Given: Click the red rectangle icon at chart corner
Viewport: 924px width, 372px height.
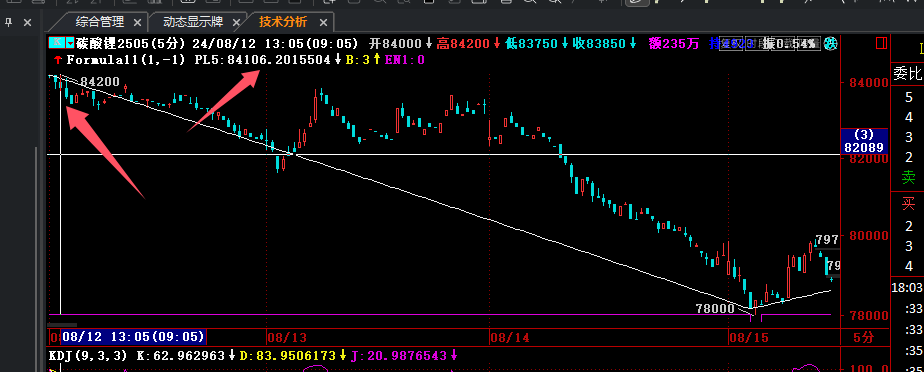Looking at the screenshot, I should click(x=882, y=43).
